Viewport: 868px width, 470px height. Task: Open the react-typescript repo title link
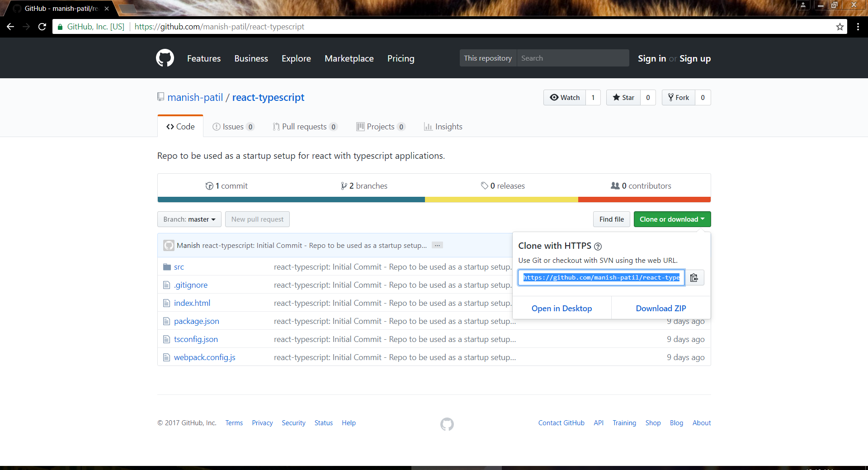(x=268, y=97)
